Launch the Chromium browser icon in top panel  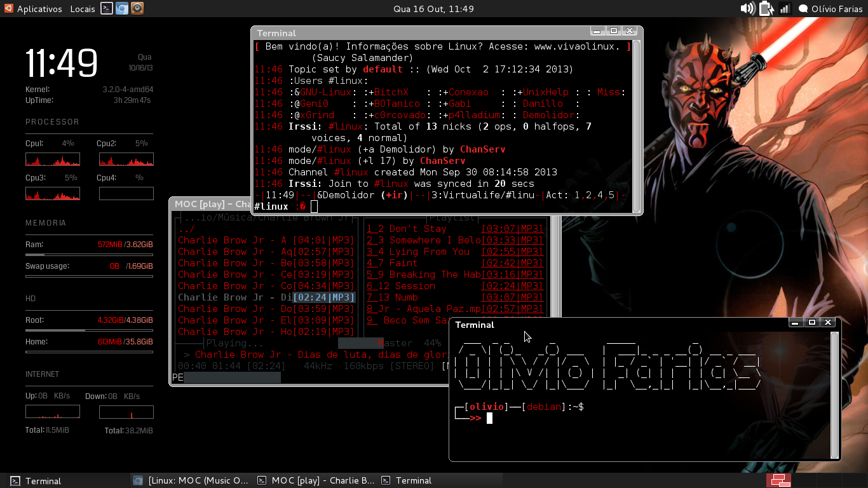click(122, 8)
